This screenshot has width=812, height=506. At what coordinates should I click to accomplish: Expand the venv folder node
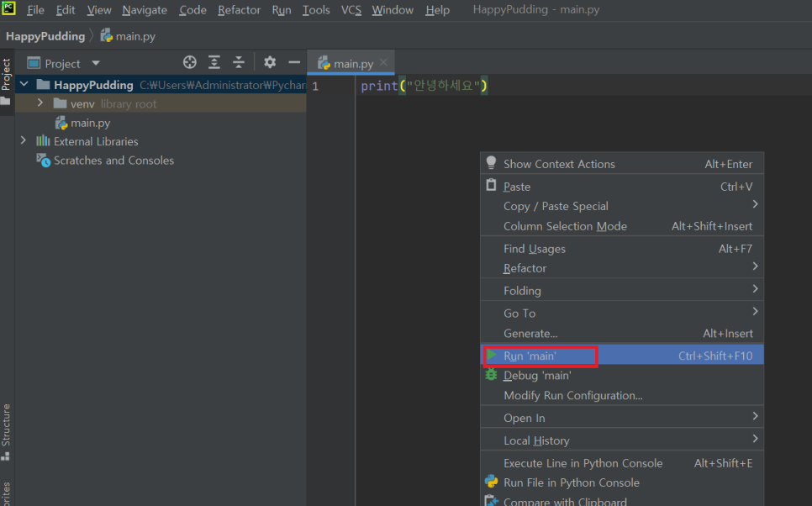coord(40,103)
